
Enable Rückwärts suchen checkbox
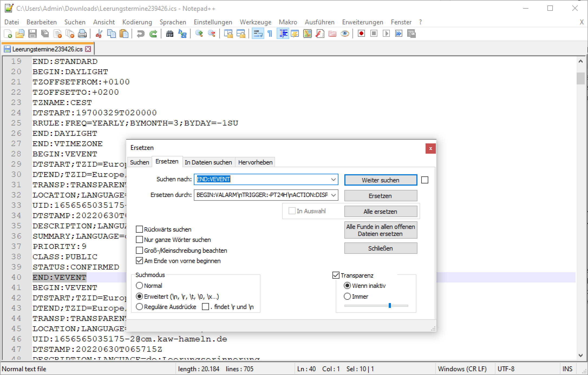[x=139, y=229]
